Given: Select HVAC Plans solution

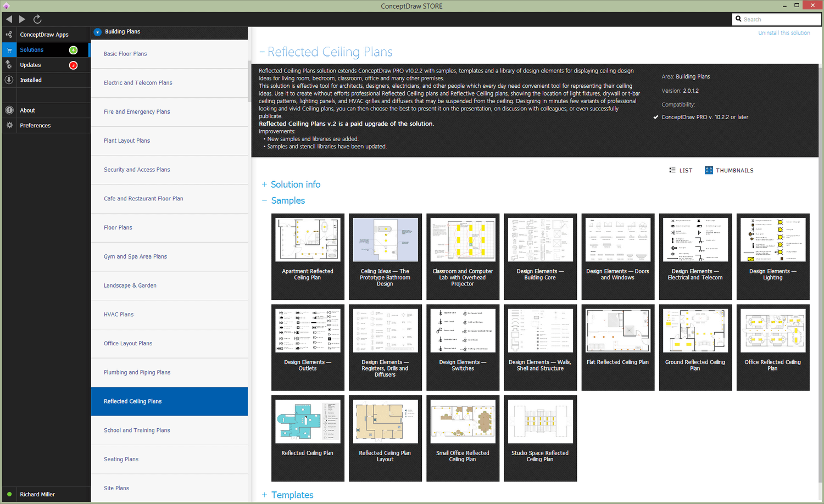Looking at the screenshot, I should [169, 315].
